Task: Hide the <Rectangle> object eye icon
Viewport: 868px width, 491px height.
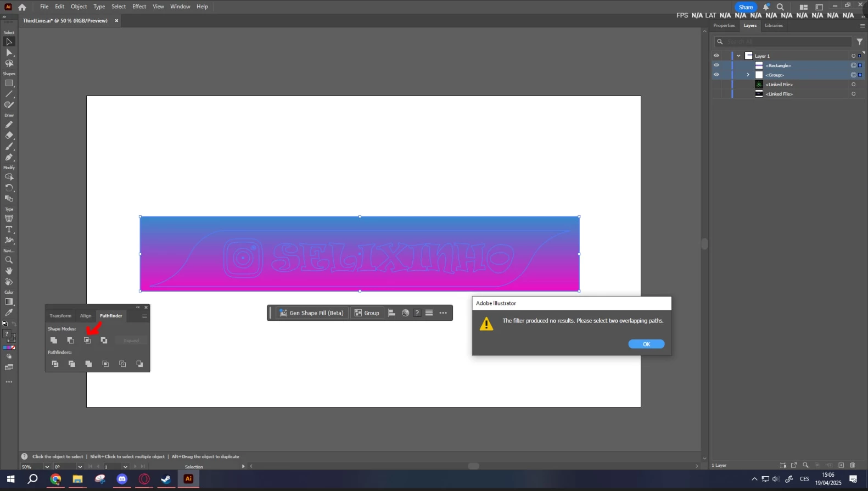Action: [716, 65]
